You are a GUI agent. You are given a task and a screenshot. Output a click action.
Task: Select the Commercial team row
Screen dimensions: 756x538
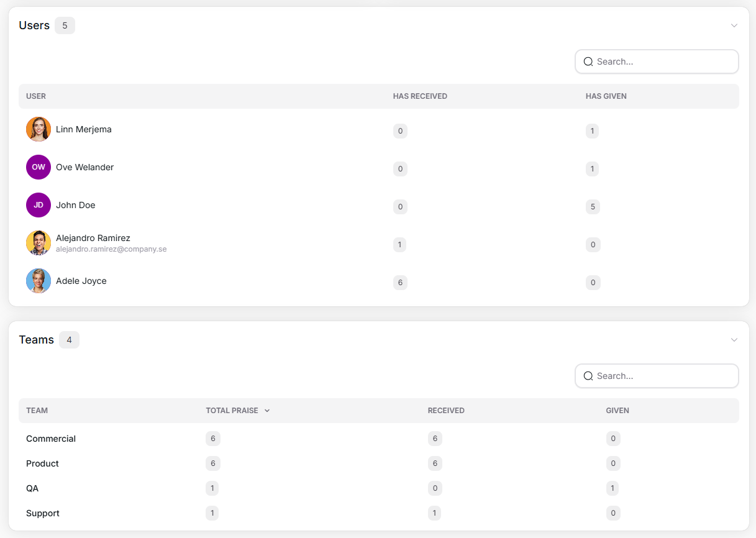pos(51,439)
